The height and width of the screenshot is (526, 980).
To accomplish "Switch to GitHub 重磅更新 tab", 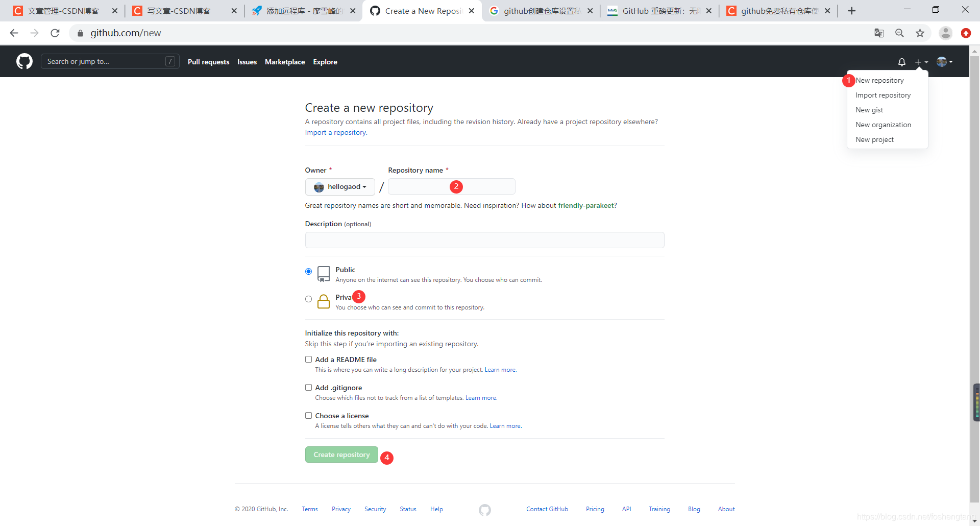I will (660, 11).
